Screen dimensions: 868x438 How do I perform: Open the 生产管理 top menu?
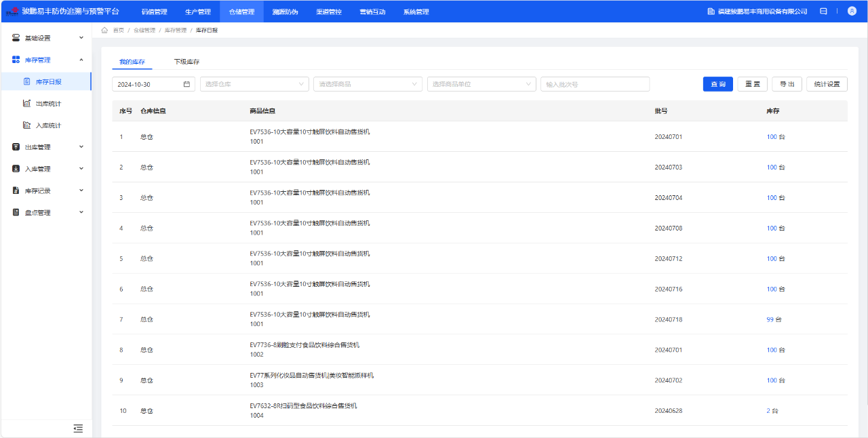[x=198, y=12]
